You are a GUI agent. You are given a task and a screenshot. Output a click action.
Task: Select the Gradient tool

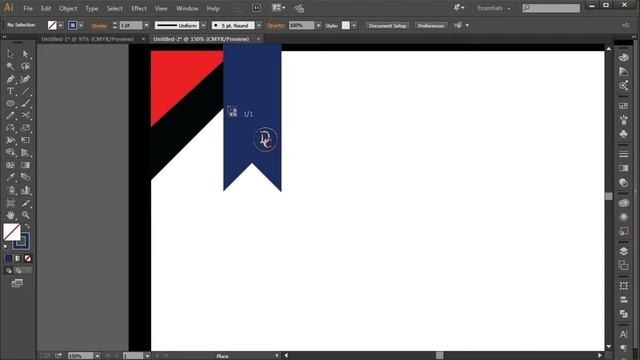(x=25, y=165)
